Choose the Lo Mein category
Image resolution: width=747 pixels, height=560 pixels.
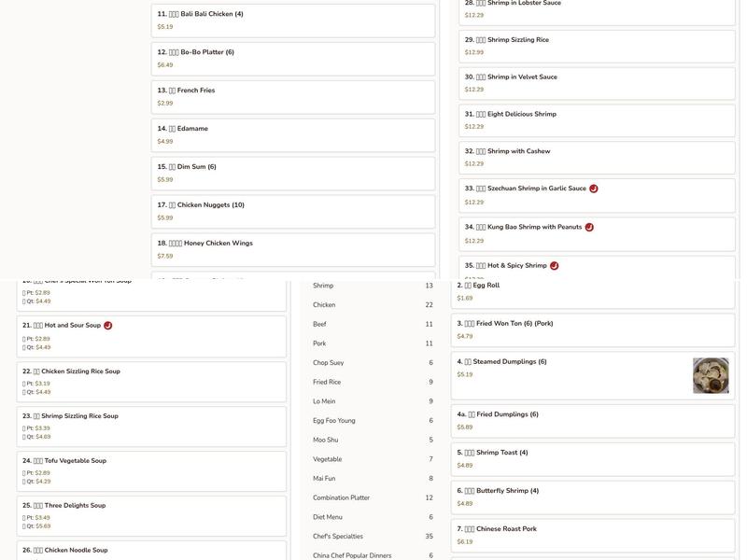pos(373,401)
